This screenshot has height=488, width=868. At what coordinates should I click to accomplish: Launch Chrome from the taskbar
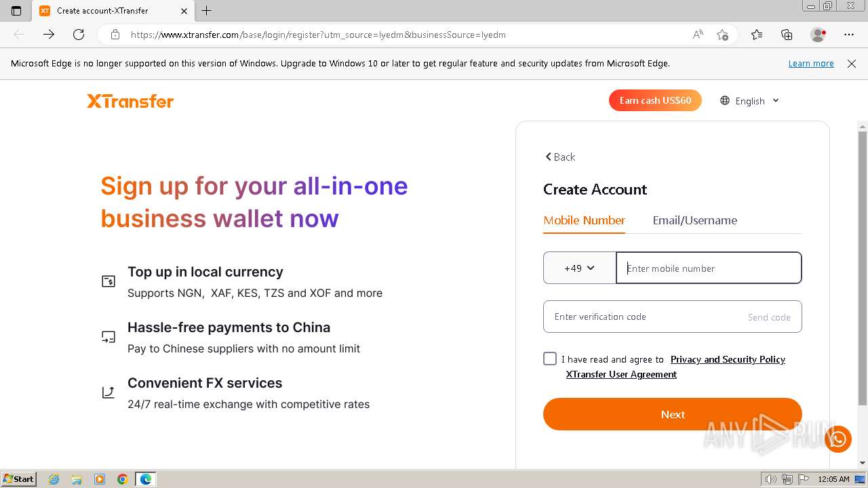[x=123, y=479]
